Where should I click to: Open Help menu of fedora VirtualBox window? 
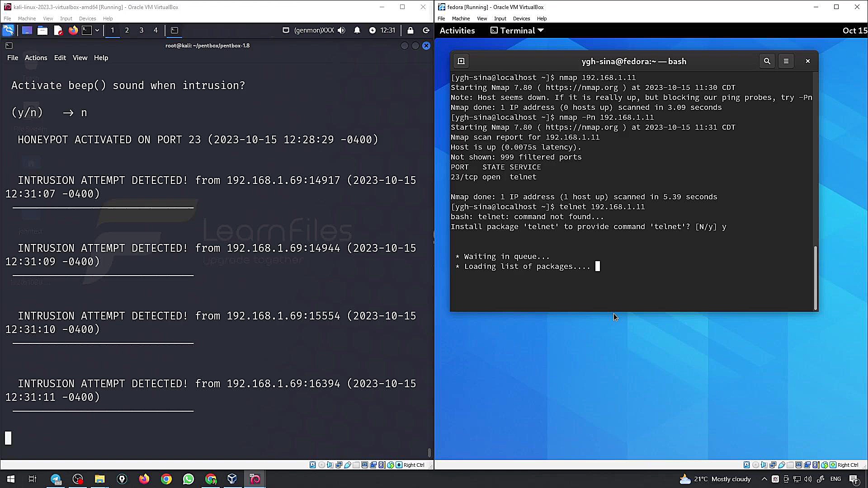[542, 19]
